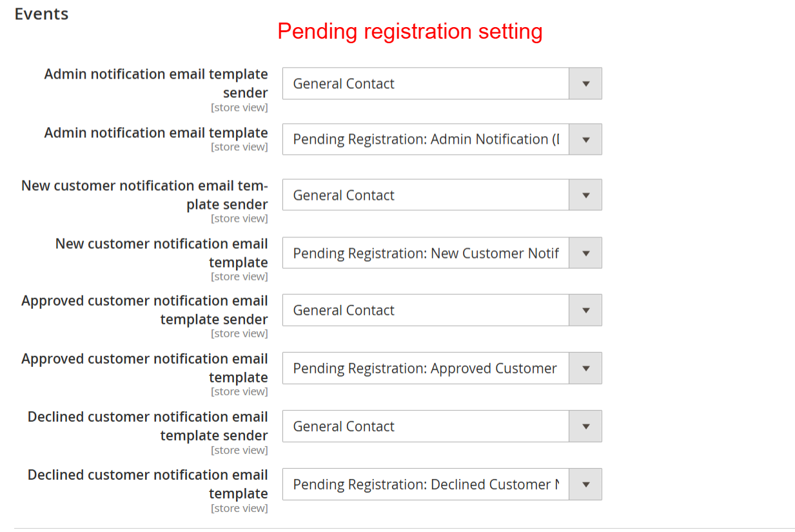Click store view scope under Admin notification email template

click(239, 147)
